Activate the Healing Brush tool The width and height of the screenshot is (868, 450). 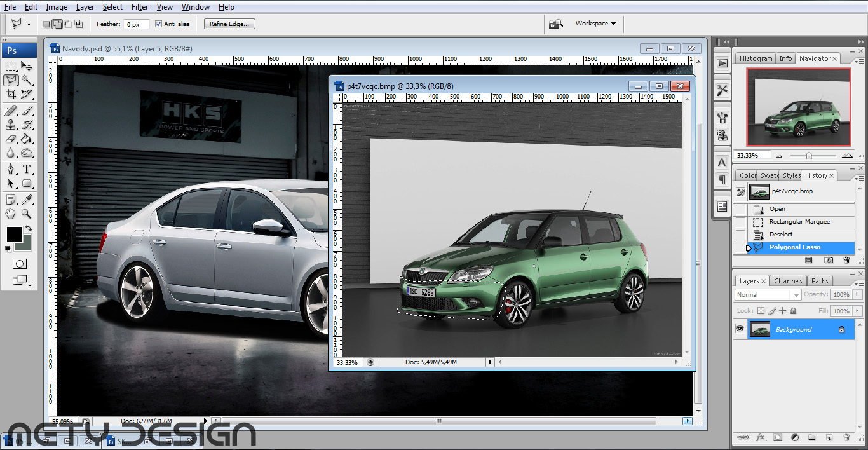pyautogui.click(x=11, y=111)
